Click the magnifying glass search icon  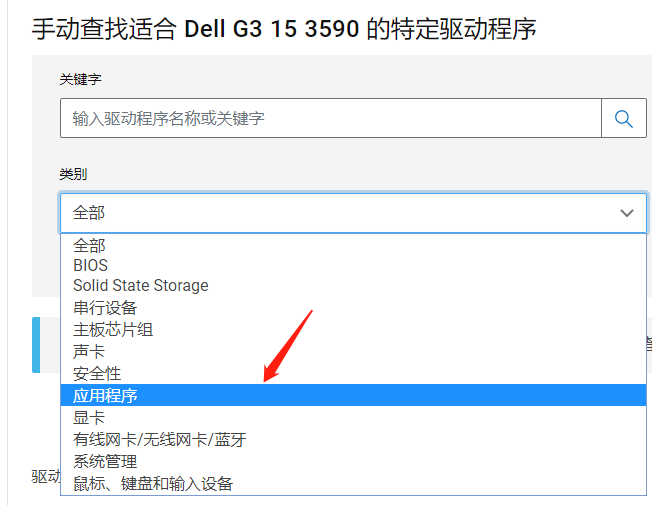coord(624,118)
